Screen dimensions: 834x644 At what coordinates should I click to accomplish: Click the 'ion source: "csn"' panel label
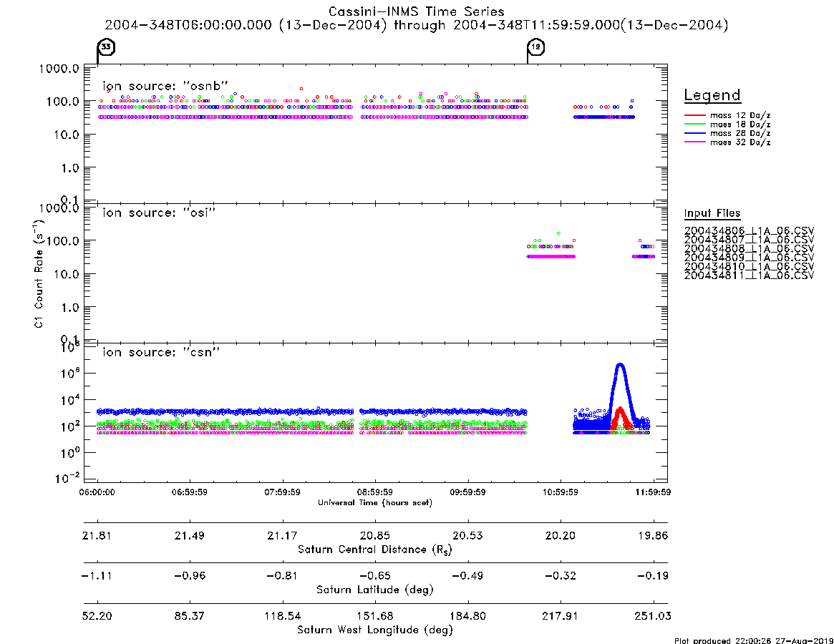(x=161, y=352)
